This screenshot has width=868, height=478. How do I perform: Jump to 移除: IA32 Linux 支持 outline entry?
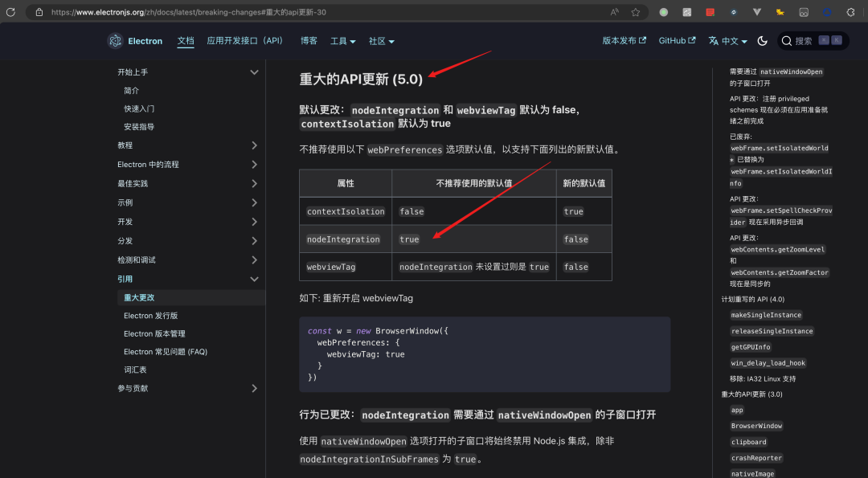(763, 379)
